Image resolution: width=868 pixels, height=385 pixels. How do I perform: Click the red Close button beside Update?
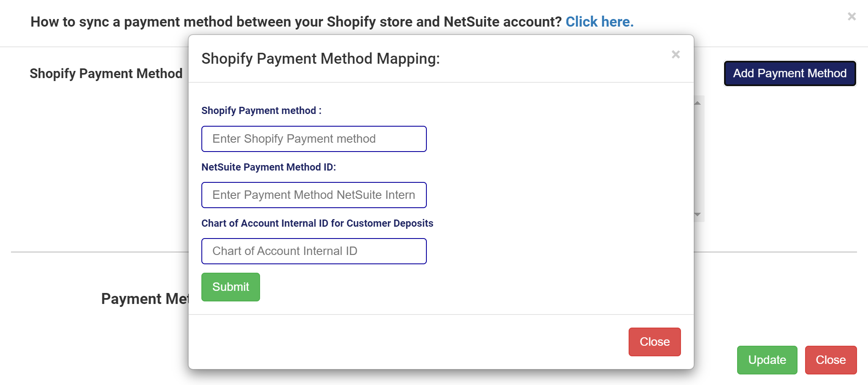coord(830,360)
